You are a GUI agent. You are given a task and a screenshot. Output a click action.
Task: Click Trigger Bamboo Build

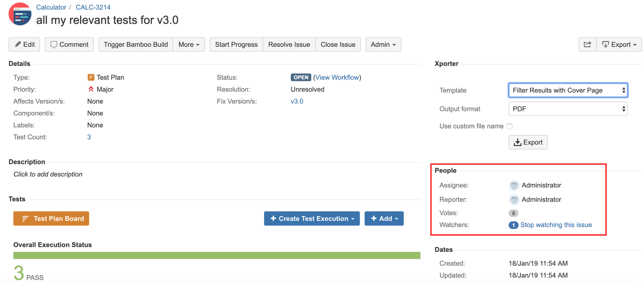point(136,45)
